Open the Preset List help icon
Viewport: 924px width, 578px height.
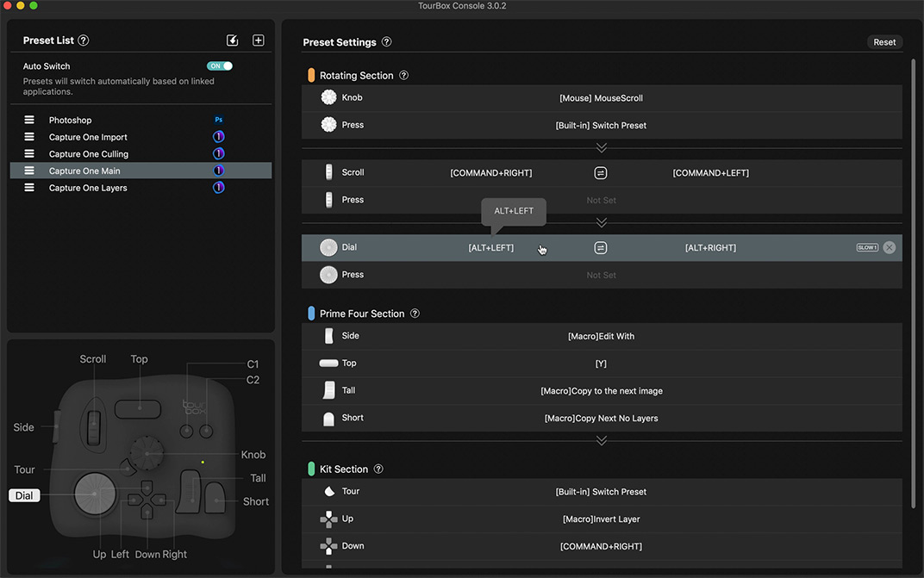point(84,40)
